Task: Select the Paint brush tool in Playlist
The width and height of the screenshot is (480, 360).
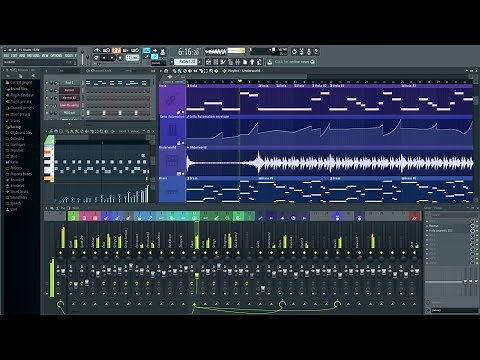Action: pos(179,71)
